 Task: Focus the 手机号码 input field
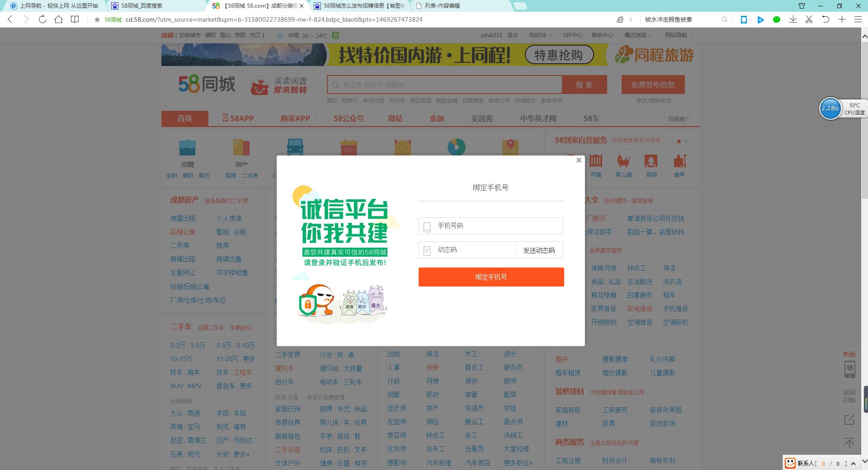click(491, 226)
